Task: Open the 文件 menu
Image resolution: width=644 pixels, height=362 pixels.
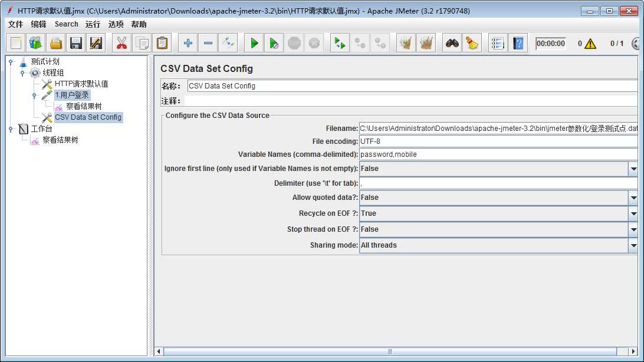Action: click(x=15, y=24)
